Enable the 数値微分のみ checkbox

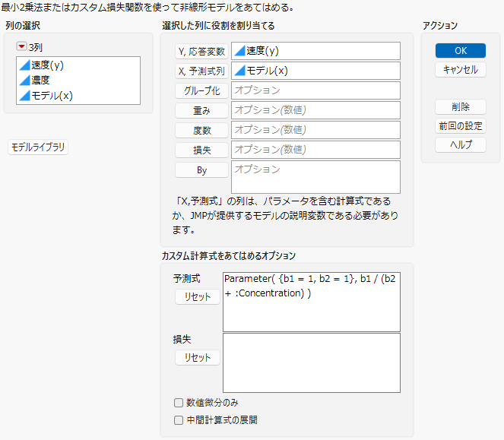[179, 403]
